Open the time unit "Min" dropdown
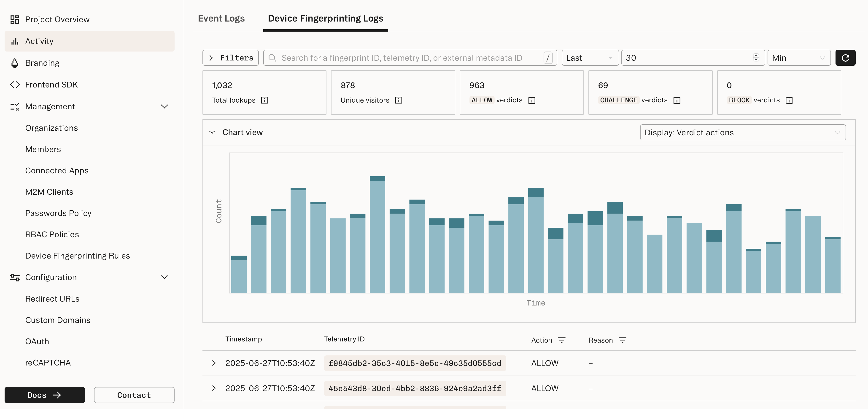 (x=799, y=58)
